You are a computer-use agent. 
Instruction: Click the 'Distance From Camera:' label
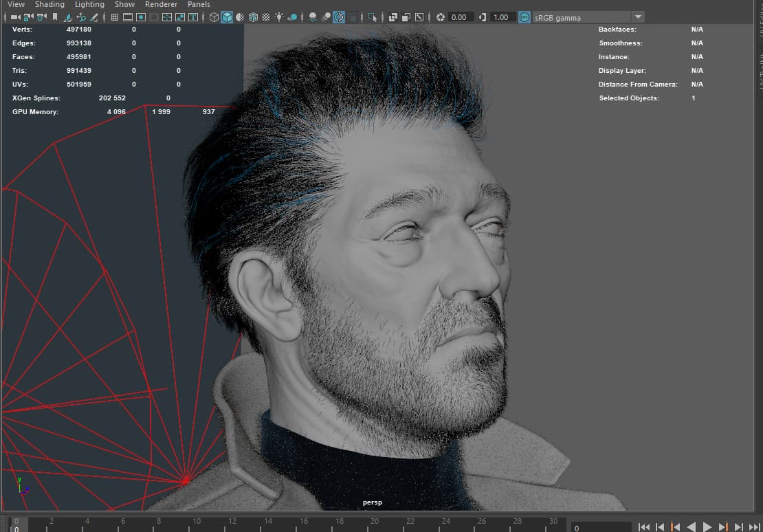click(x=638, y=85)
